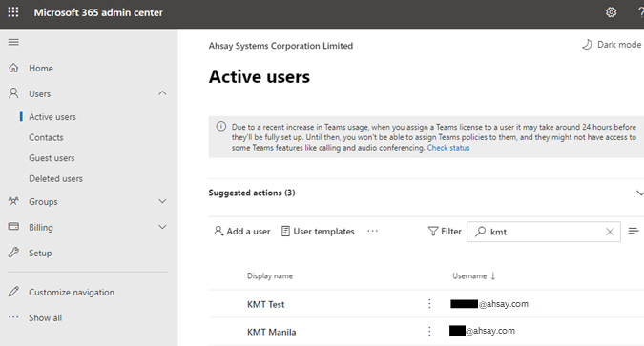Open the list view options icon

pos(634,231)
